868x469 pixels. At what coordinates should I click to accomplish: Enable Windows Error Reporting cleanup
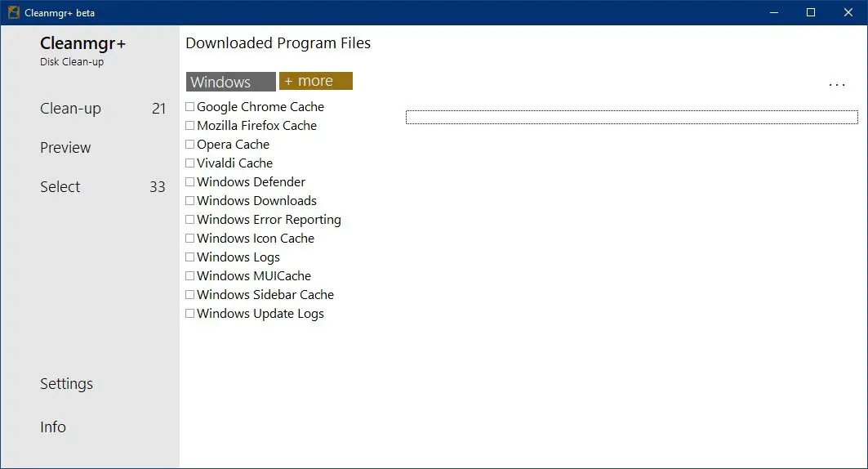click(190, 219)
